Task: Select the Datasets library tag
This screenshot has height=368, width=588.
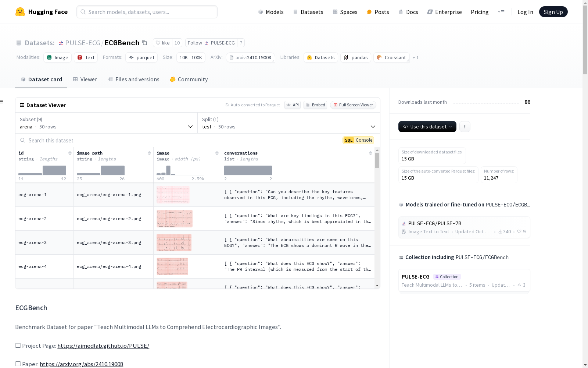Action: pos(321,57)
